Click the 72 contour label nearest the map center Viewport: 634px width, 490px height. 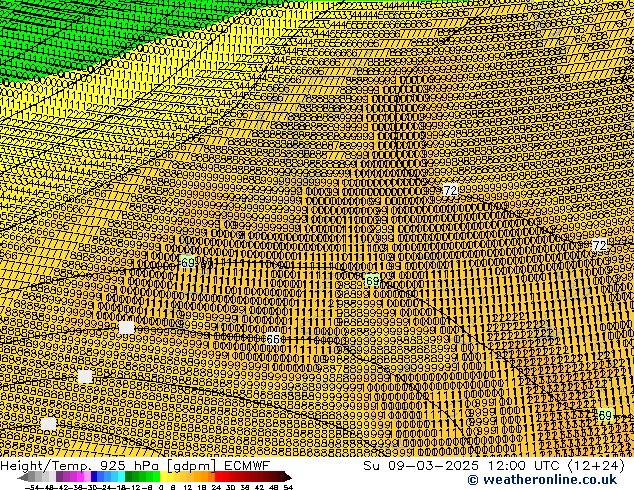pos(450,190)
